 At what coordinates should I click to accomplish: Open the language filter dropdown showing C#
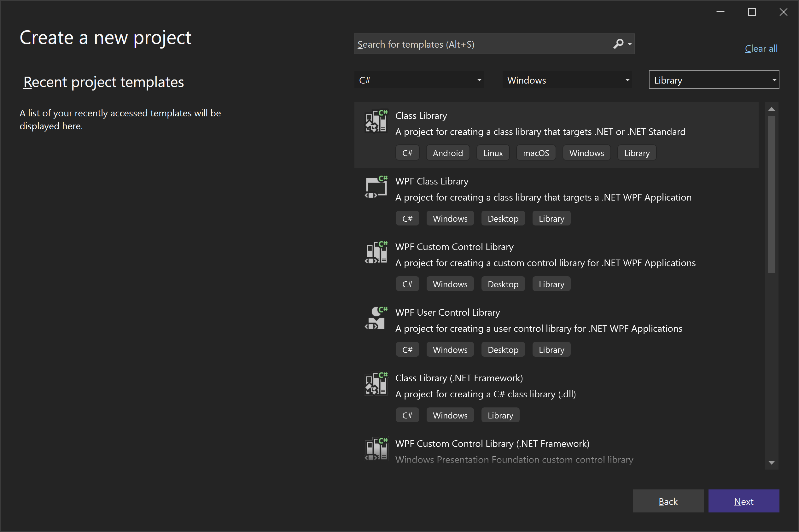(x=419, y=80)
